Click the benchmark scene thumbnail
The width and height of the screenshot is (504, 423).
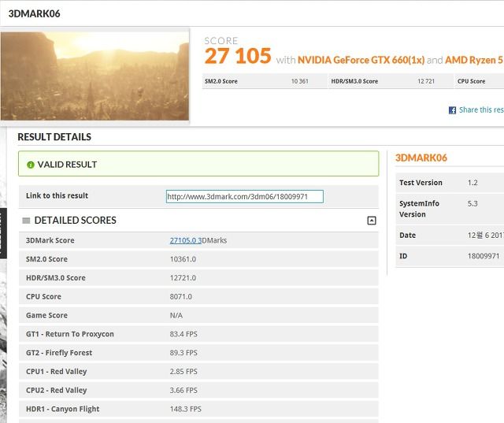[x=94, y=76]
